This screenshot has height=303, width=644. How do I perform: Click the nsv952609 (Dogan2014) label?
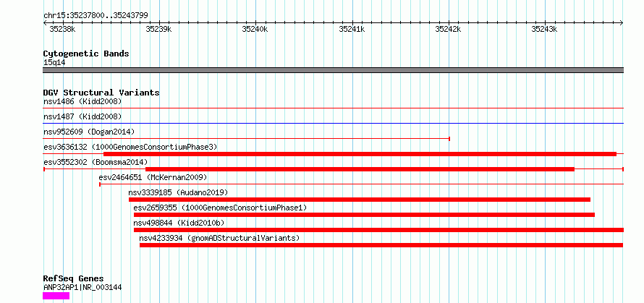pyautogui.click(x=89, y=132)
